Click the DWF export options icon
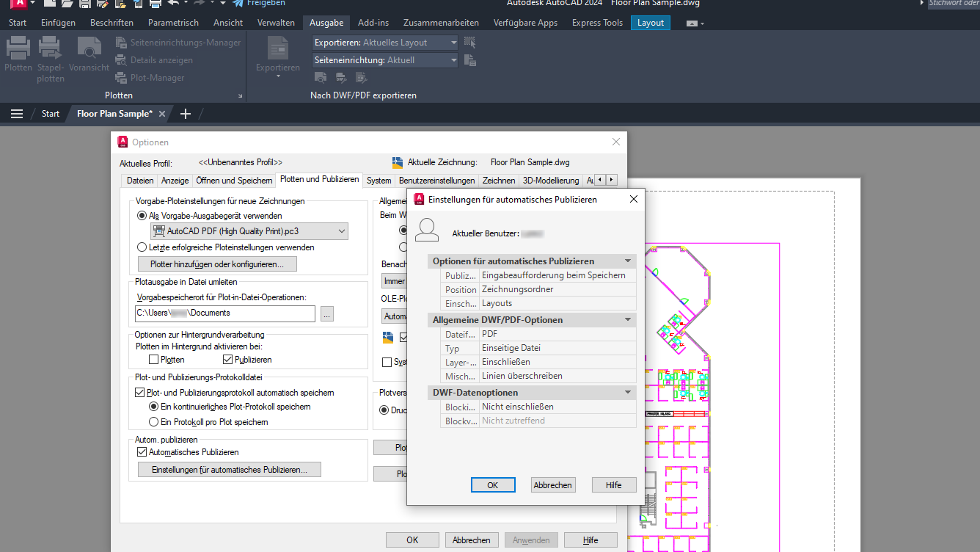This screenshot has width=980, height=552. coord(341,77)
